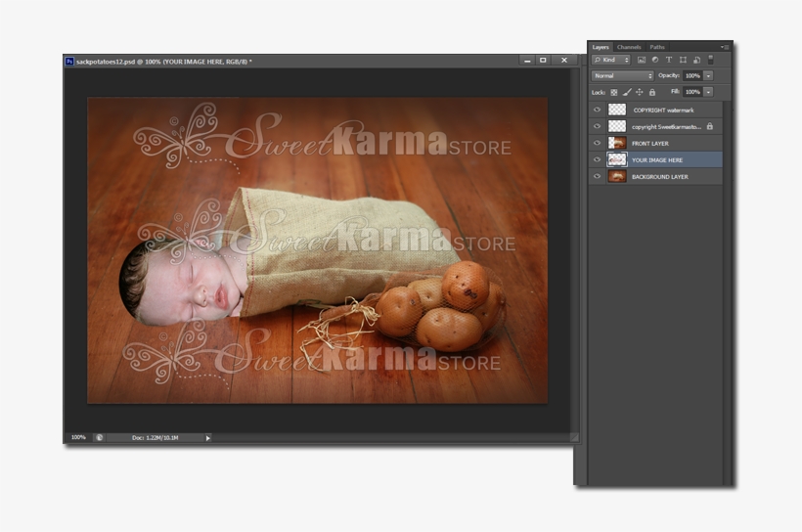Click padlock on copyright Sweetkarmasto layer
The height and width of the screenshot is (532, 802).
710,126
